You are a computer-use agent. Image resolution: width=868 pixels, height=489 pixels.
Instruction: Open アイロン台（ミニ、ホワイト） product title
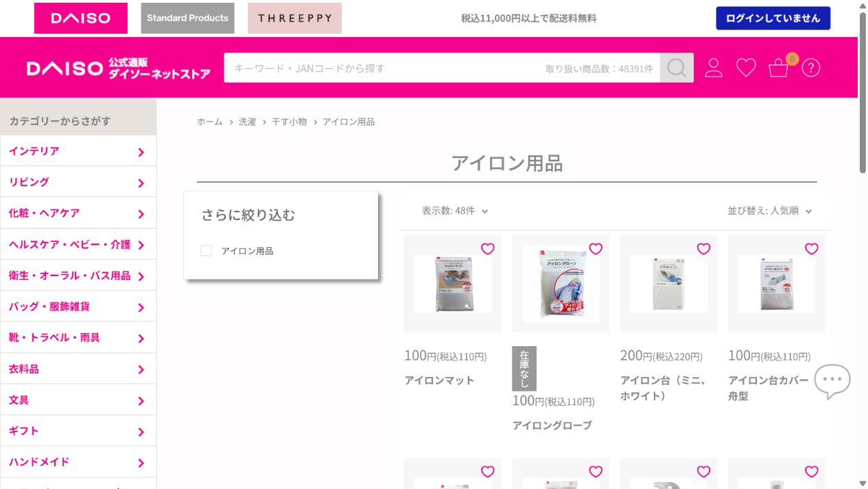(664, 388)
